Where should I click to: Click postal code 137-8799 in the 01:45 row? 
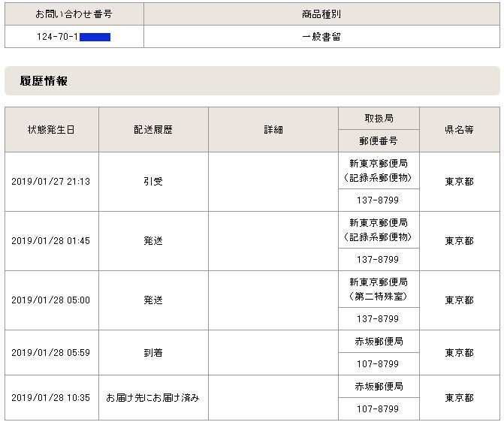379,260
